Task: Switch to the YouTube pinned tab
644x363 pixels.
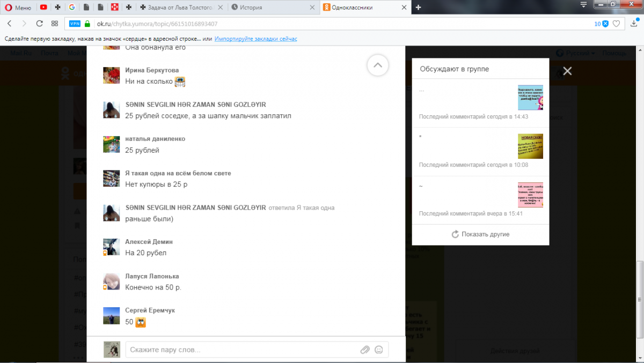Action: pyautogui.click(x=43, y=8)
